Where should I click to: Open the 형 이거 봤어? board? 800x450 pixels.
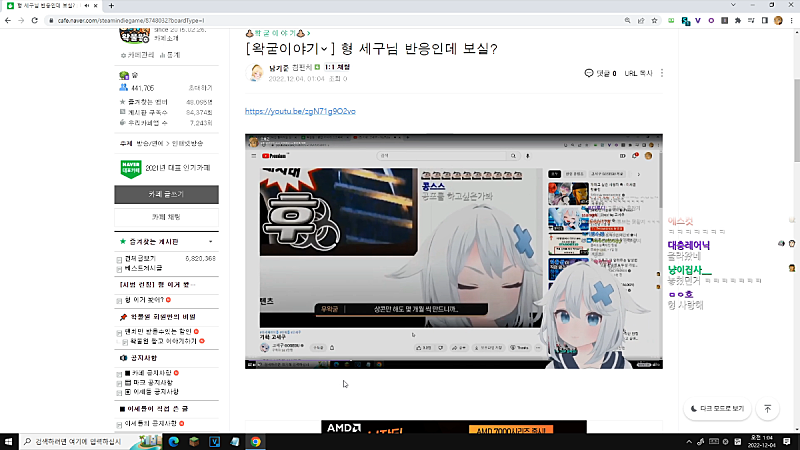tap(144, 300)
